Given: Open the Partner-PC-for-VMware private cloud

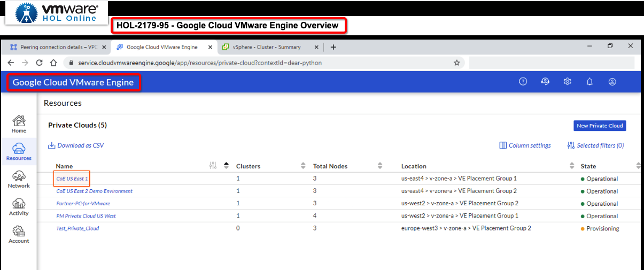Looking at the screenshot, I should (x=83, y=203).
